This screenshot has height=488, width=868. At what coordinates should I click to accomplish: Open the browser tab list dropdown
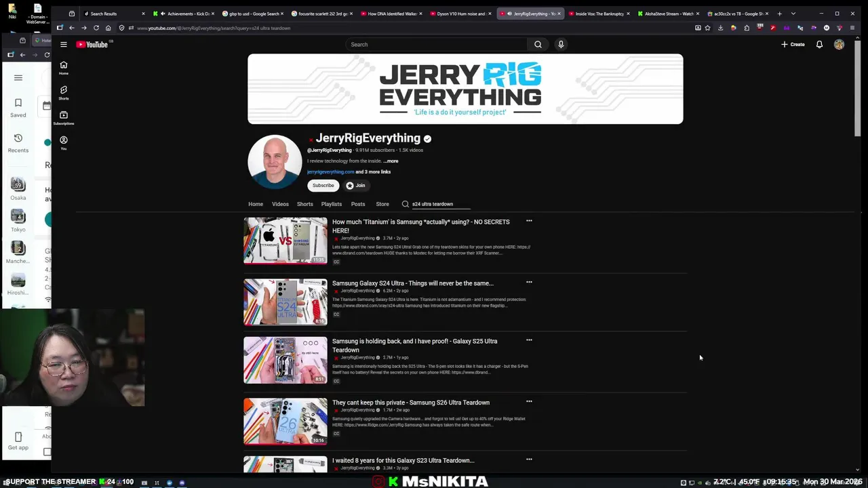793,14
